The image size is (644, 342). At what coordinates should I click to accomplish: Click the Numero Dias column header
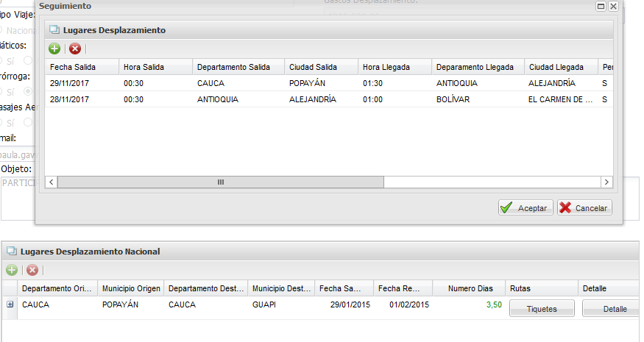pyautogui.click(x=468, y=288)
